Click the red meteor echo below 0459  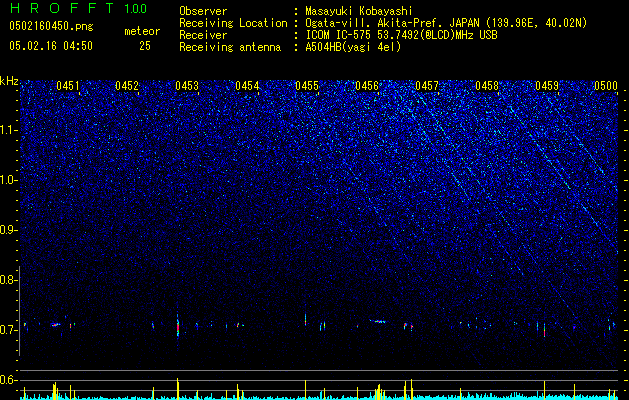click(x=544, y=331)
